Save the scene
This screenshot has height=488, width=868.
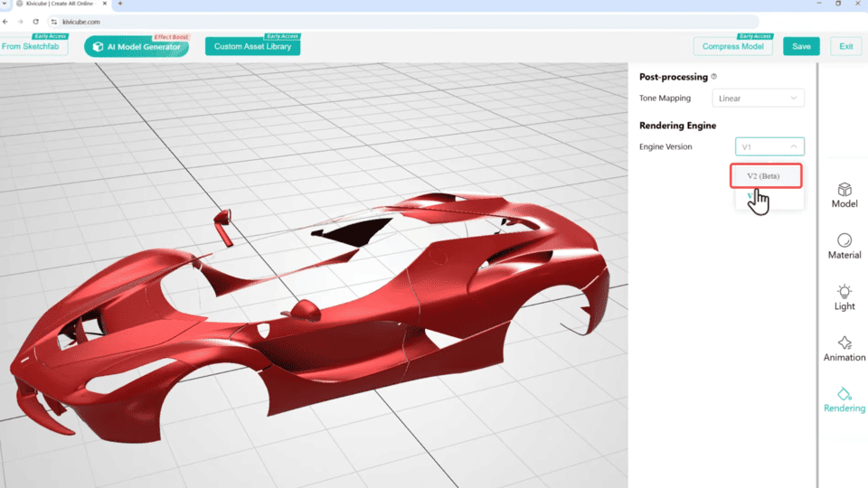pyautogui.click(x=801, y=46)
